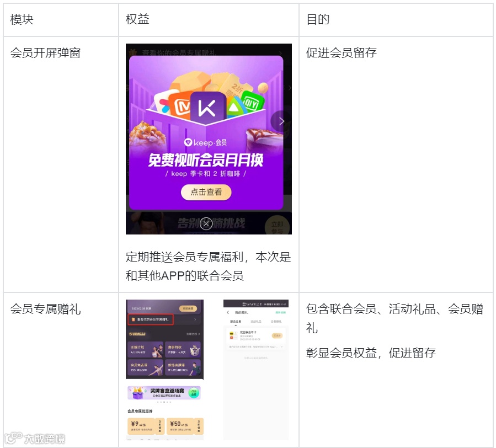Tap the green triangle app icon in popup
The height and width of the screenshot is (448, 496).
[x=234, y=107]
